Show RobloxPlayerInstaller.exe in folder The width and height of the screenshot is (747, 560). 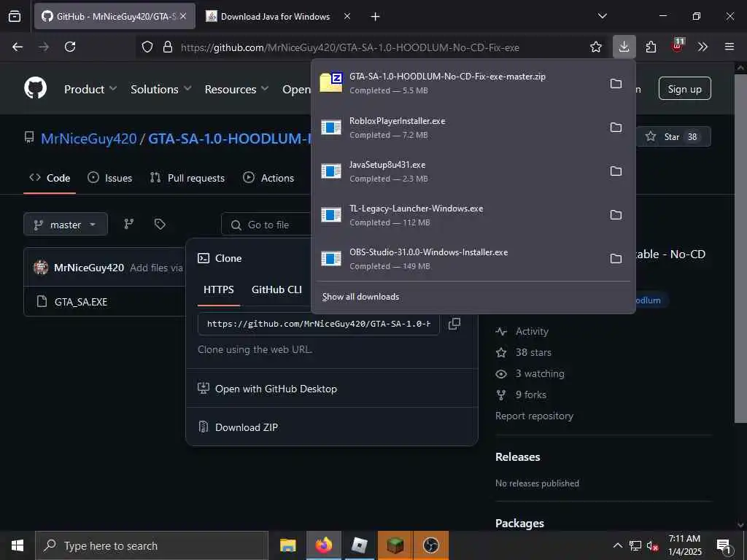(x=616, y=127)
